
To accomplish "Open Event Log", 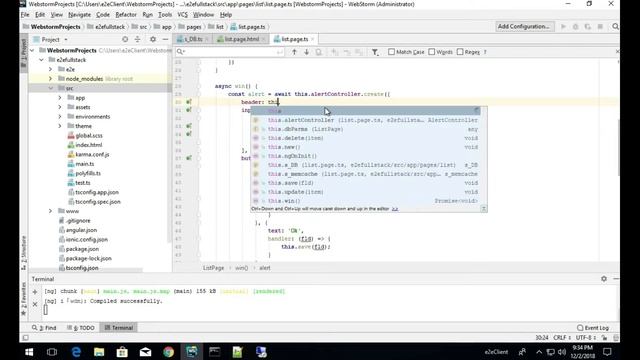I will click(593, 327).
